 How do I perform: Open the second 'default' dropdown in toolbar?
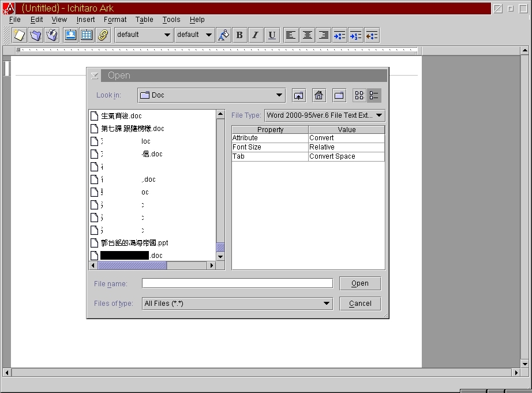195,35
